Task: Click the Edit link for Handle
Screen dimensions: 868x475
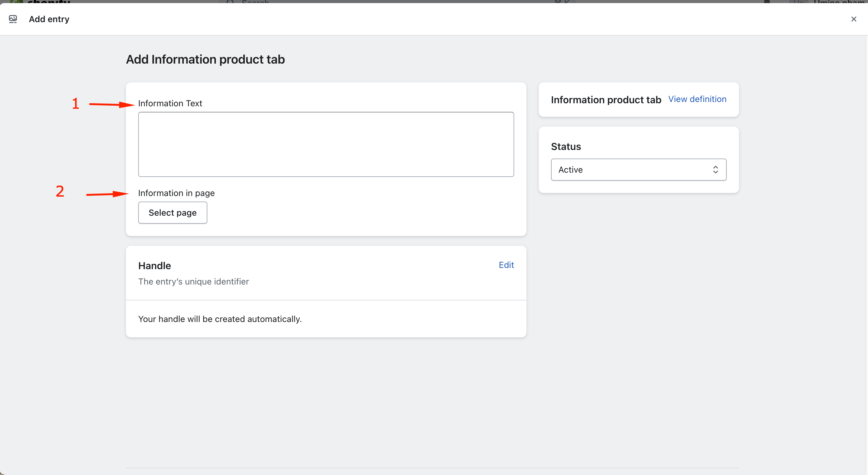Action: 506,265
